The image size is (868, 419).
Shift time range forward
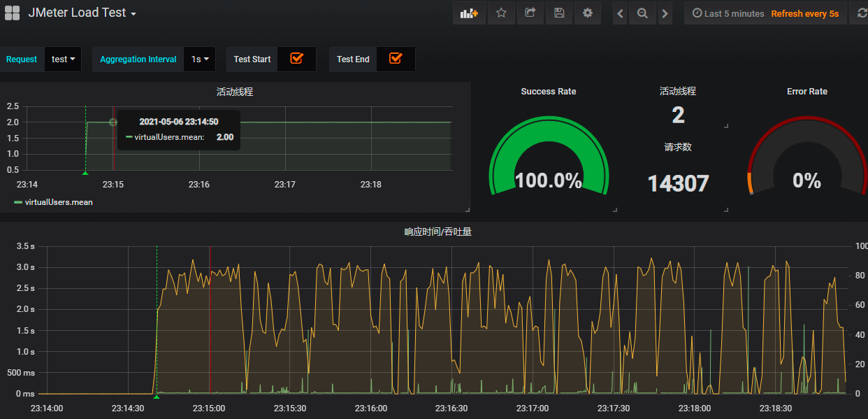tap(665, 13)
